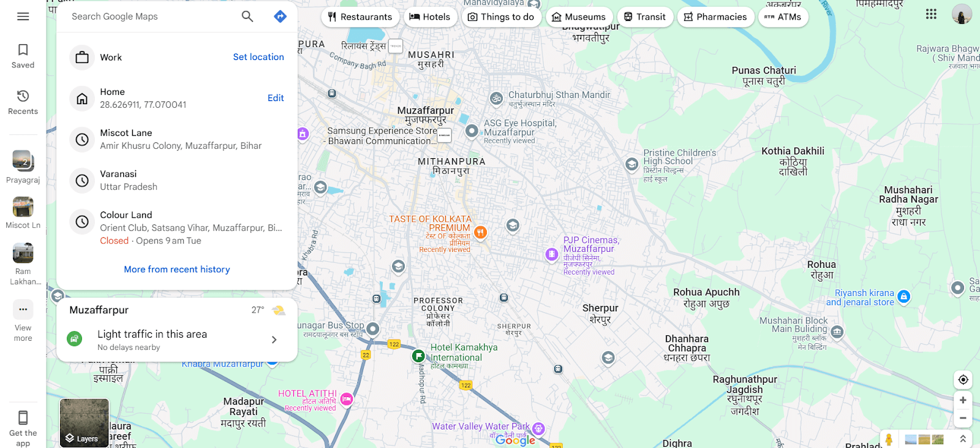Open Google apps grid
The width and height of the screenshot is (980, 448).
(931, 13)
